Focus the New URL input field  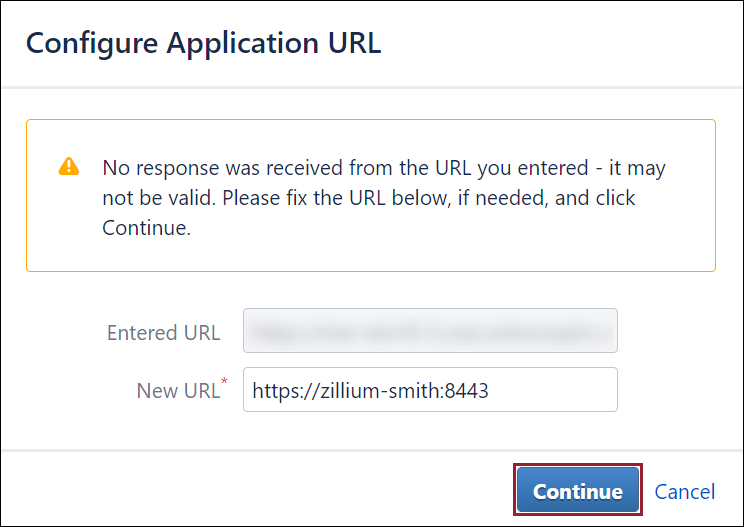coord(430,390)
